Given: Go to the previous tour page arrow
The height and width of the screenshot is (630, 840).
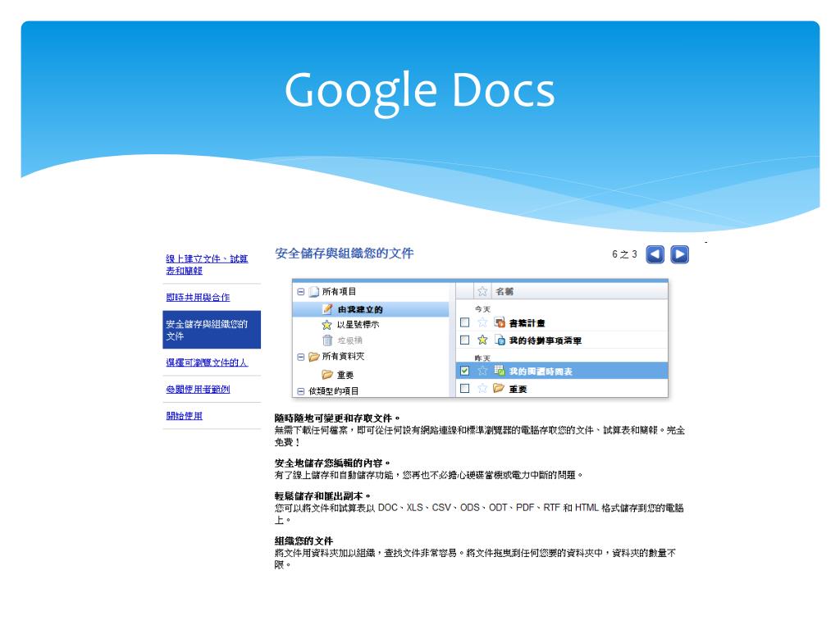Looking at the screenshot, I should pyautogui.click(x=655, y=254).
